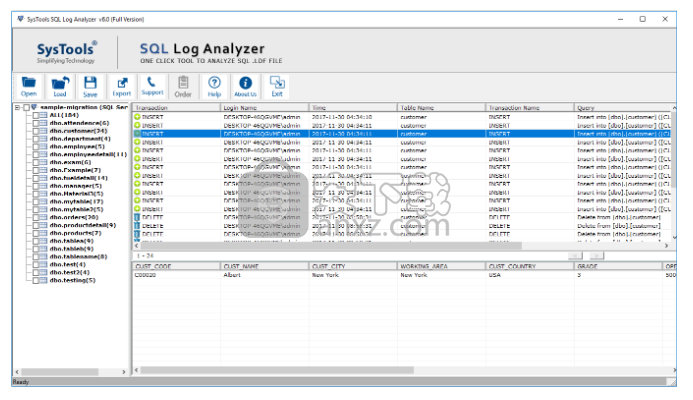Click the CUST_CODE column header

[176, 266]
